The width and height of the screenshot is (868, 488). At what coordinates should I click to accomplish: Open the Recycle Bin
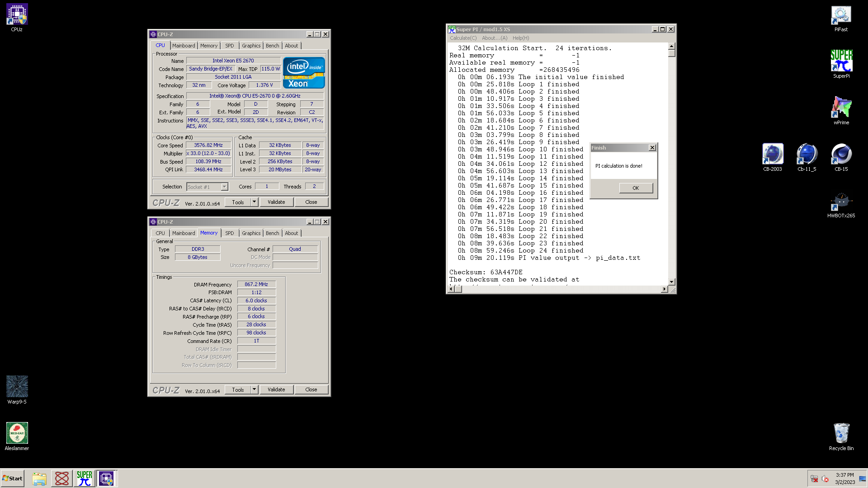pyautogui.click(x=841, y=436)
